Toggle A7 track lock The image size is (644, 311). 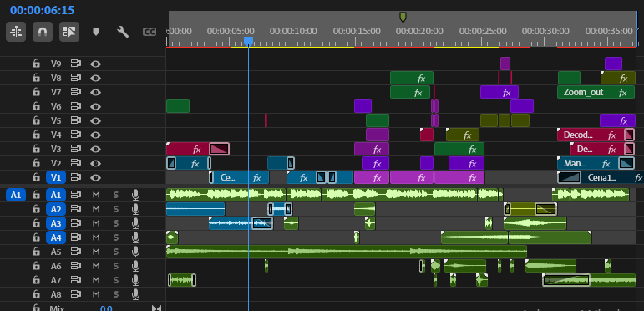point(36,280)
